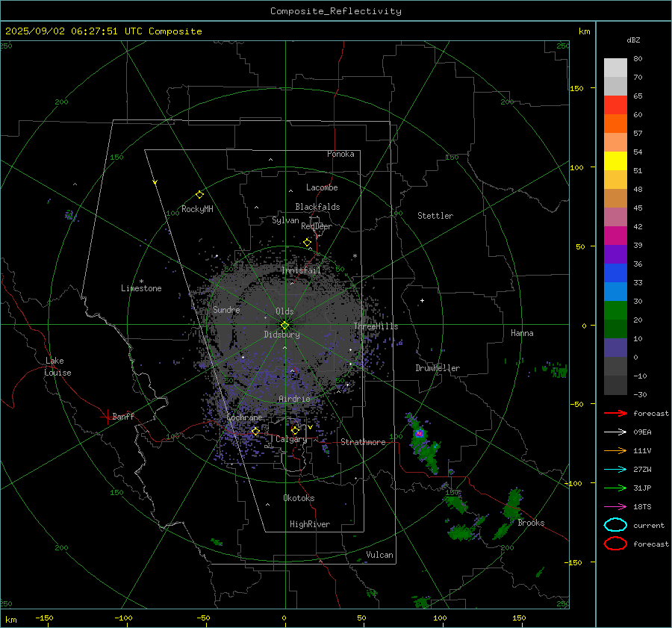Select the bright green 30-20 dBZ swatch

tap(615, 311)
